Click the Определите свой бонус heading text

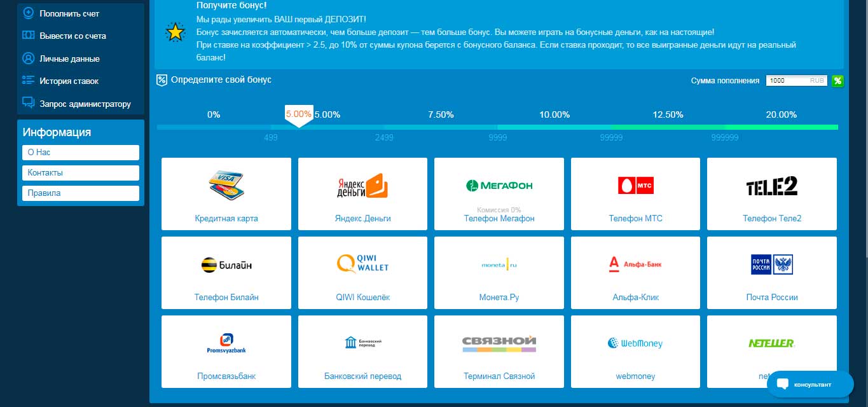point(221,79)
